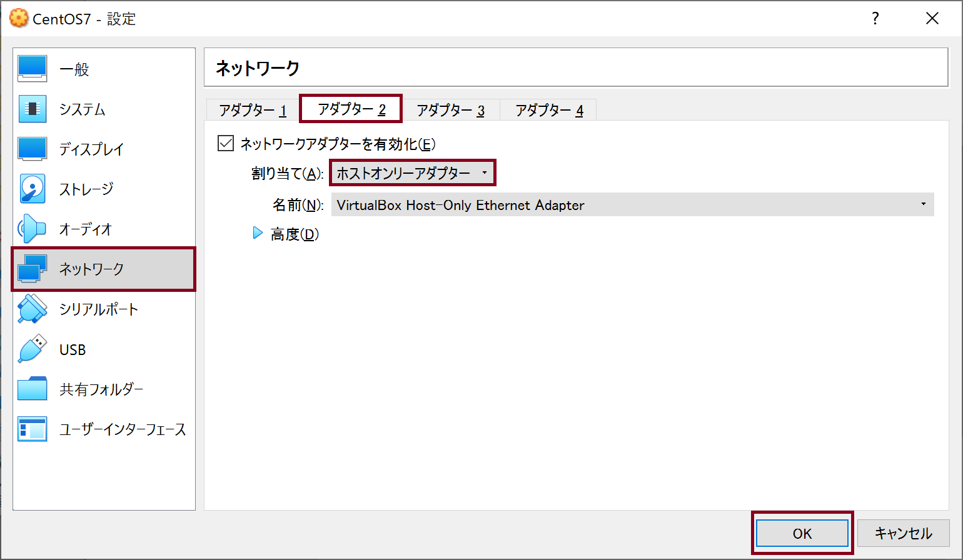Select the オーディオ settings icon
This screenshot has width=963, height=560.
coord(32,229)
